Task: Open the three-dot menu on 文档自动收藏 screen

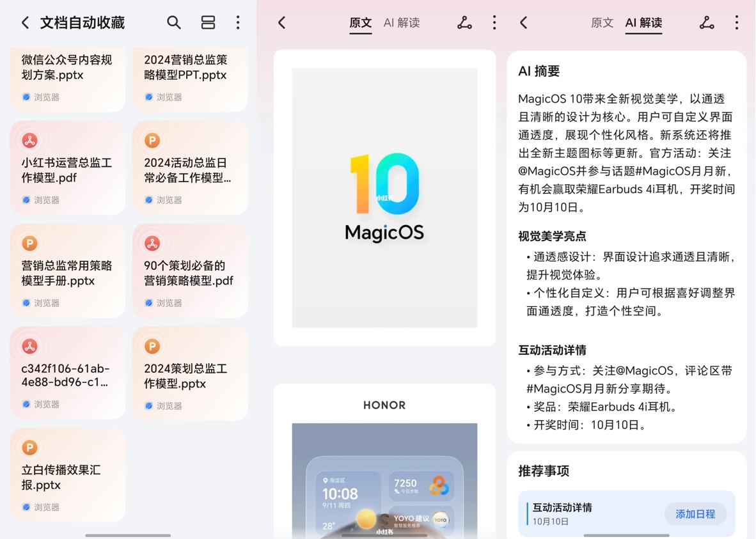Action: (x=237, y=22)
